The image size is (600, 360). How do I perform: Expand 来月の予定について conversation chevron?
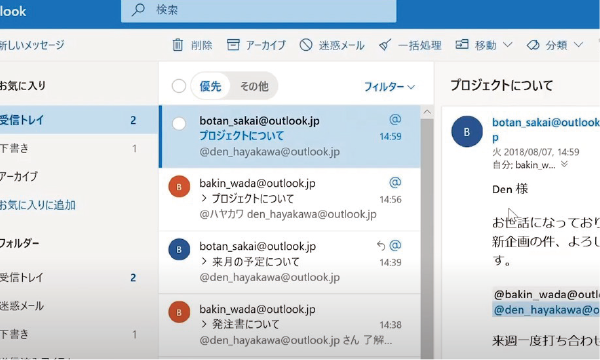[x=204, y=261]
